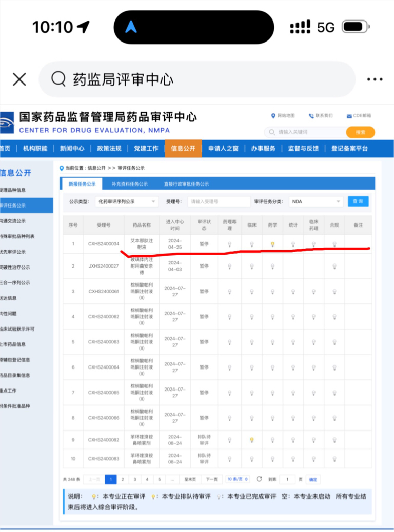Click 5G cellular signal indicator
This screenshot has width=394, height=532.
(x=326, y=27)
